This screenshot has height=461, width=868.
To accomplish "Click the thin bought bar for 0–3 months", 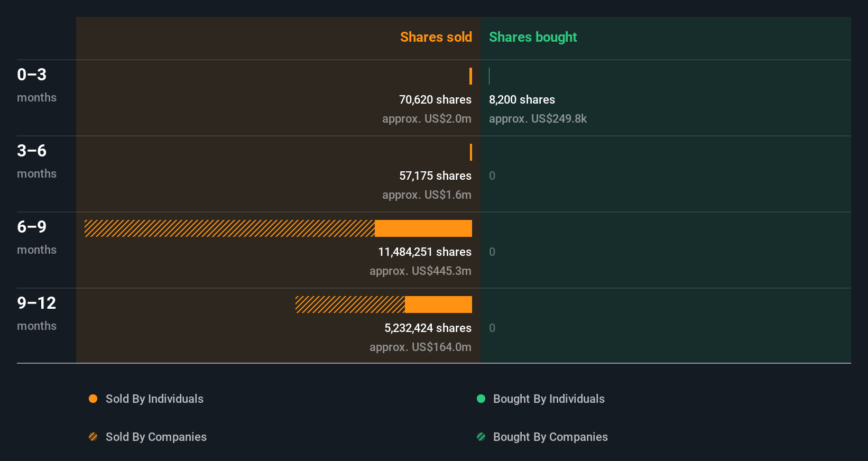I will click(x=490, y=76).
